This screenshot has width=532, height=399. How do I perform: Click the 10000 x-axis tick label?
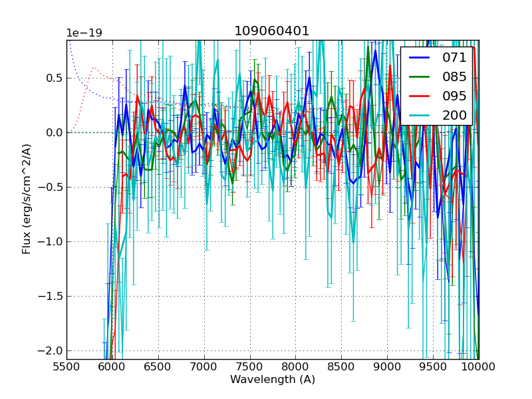pyautogui.click(x=479, y=366)
